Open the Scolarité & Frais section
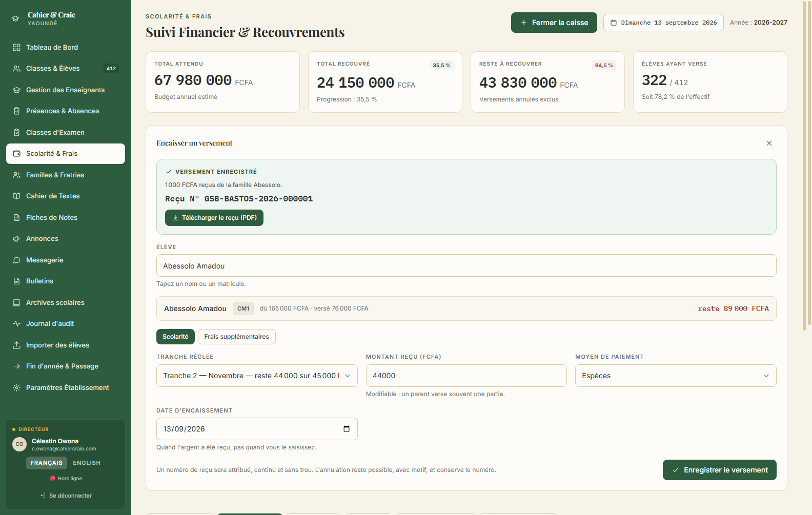The height and width of the screenshot is (515, 812). 66,154
